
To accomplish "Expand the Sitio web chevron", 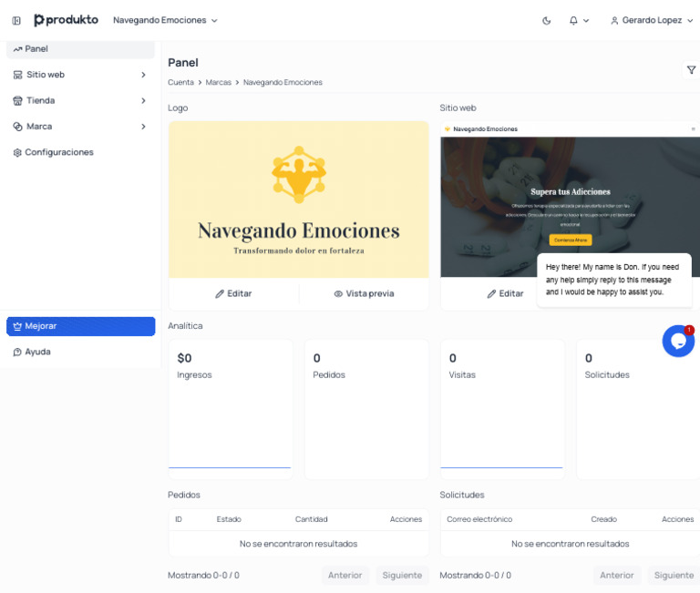I will tap(143, 75).
